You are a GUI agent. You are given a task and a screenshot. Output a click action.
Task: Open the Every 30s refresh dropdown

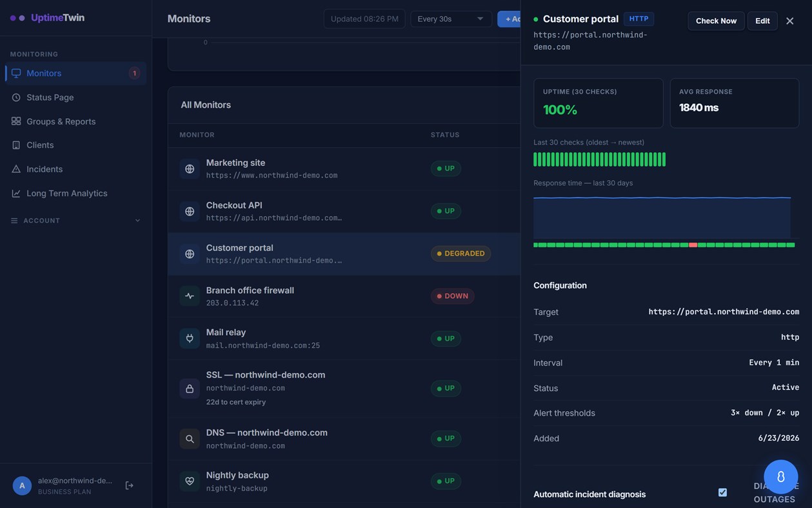[451, 19]
